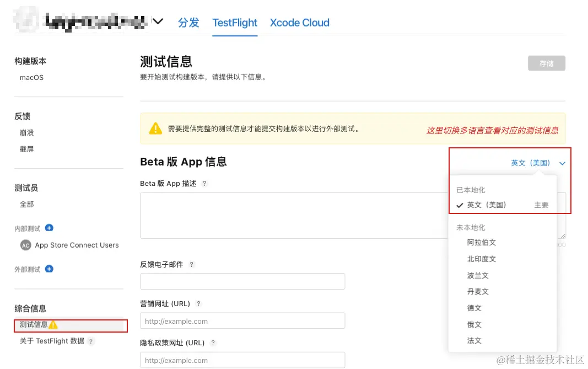Click the blurred app icon thumbnail
This screenshot has height=369, width=588.
[x=26, y=19]
